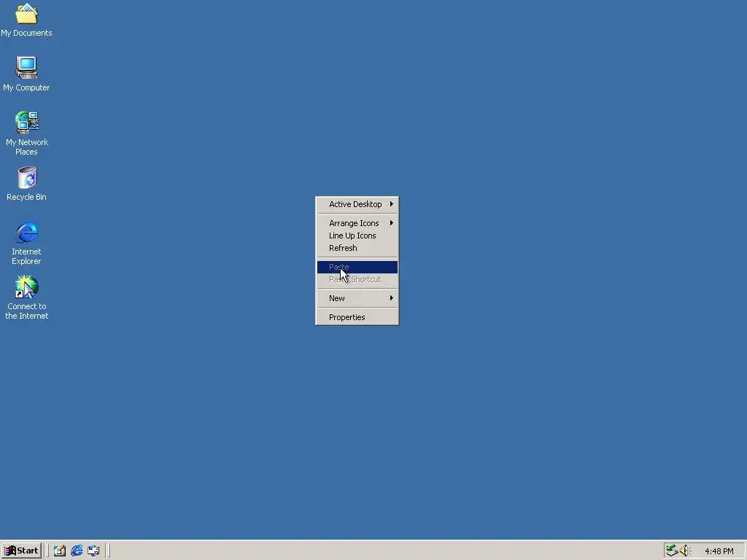Click the volume speaker tray icon

tap(685, 551)
